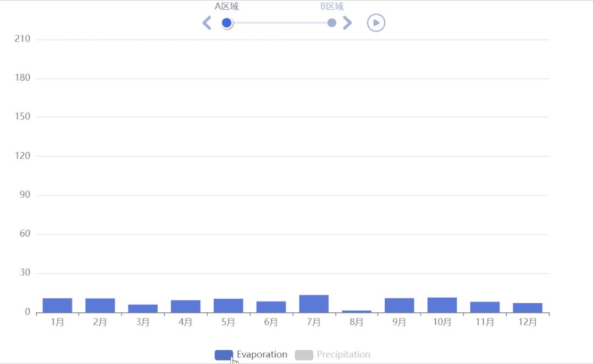
Task: Switch to the B区域 label
Action: 332,7
